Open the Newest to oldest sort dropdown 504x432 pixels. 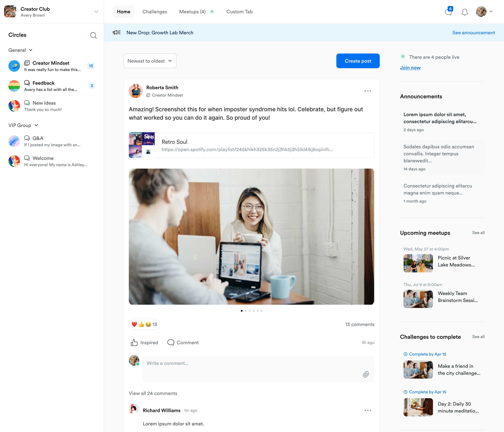click(150, 61)
